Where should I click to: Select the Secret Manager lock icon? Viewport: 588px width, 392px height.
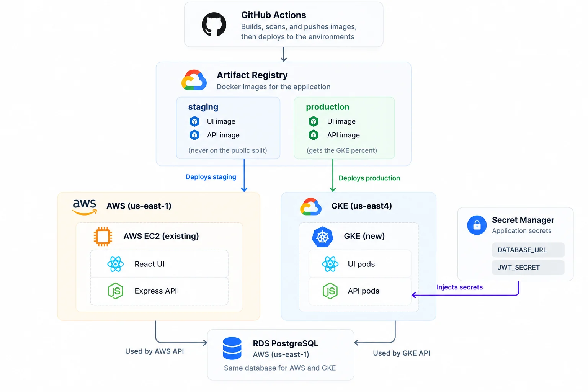(x=477, y=225)
